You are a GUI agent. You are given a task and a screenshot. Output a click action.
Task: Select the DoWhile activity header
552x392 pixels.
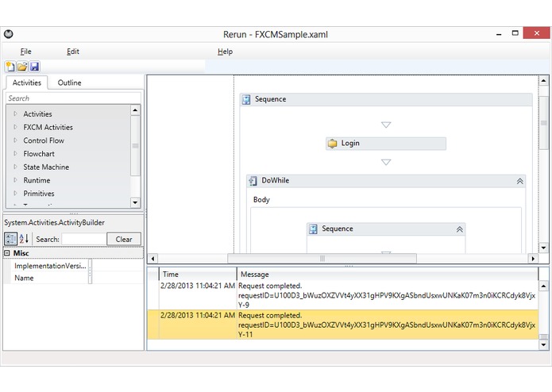[386, 181]
